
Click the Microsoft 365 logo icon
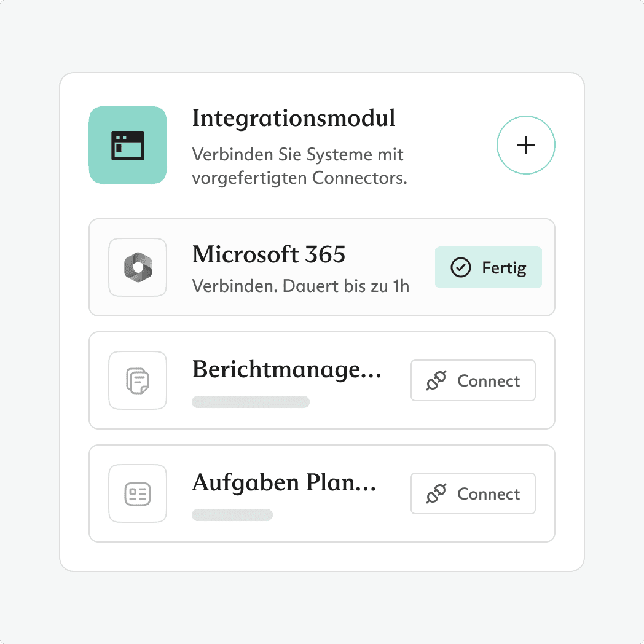[138, 267]
